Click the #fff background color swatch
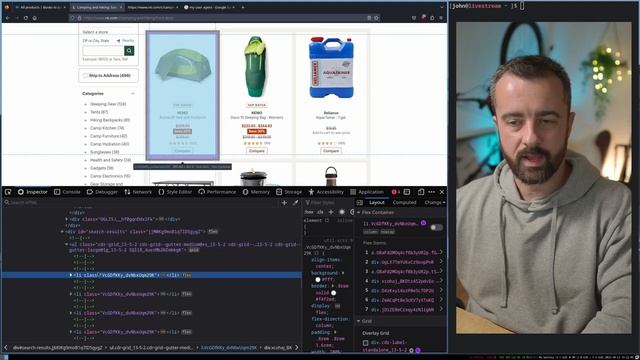Viewport: 640px width, 360px height. [318, 280]
